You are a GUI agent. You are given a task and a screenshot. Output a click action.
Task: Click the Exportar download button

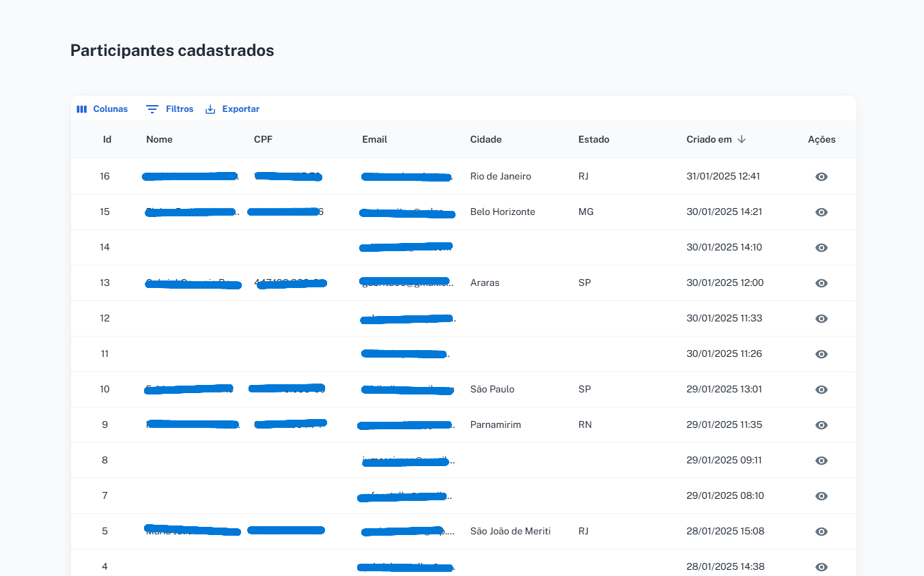[232, 109]
